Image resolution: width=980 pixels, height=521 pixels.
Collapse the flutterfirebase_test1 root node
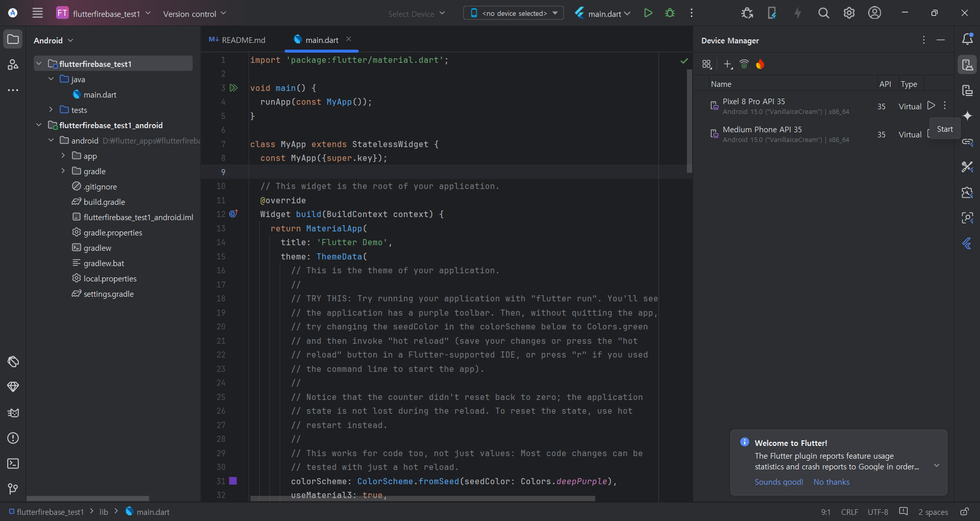[39, 63]
